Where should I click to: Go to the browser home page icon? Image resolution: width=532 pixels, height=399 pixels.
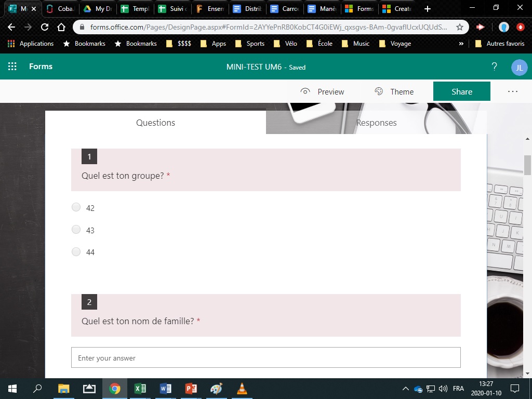(x=61, y=27)
